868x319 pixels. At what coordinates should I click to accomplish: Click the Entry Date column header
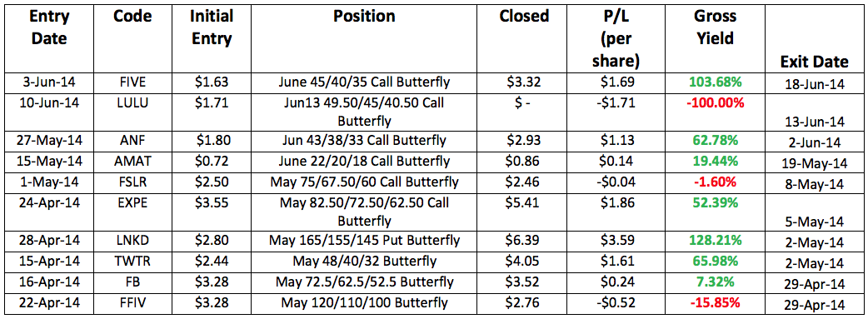[49, 27]
